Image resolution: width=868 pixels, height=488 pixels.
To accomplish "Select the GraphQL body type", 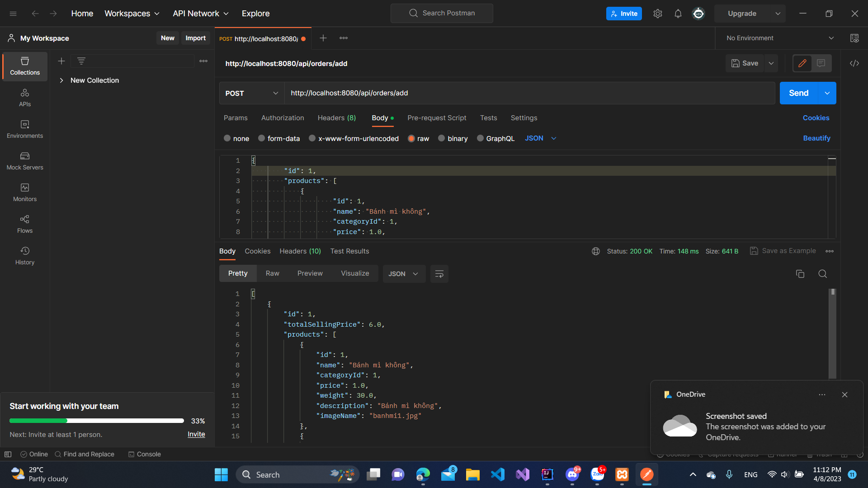I will pos(495,138).
